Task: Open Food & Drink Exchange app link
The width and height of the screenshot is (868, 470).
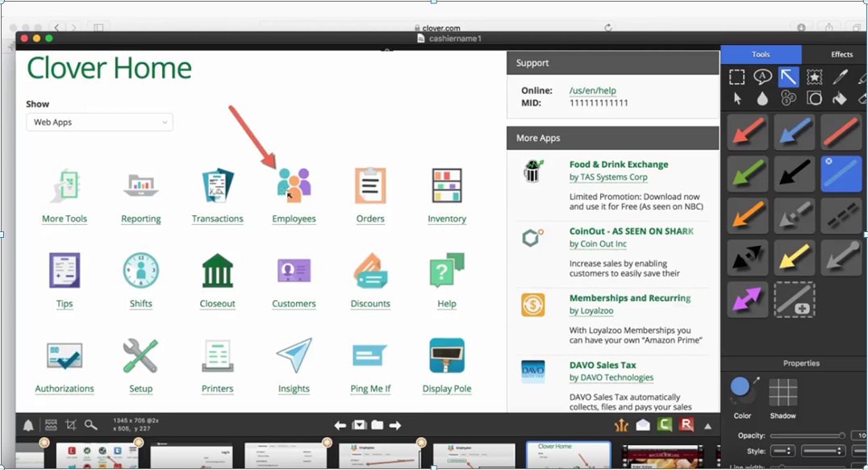Action: pyautogui.click(x=619, y=164)
